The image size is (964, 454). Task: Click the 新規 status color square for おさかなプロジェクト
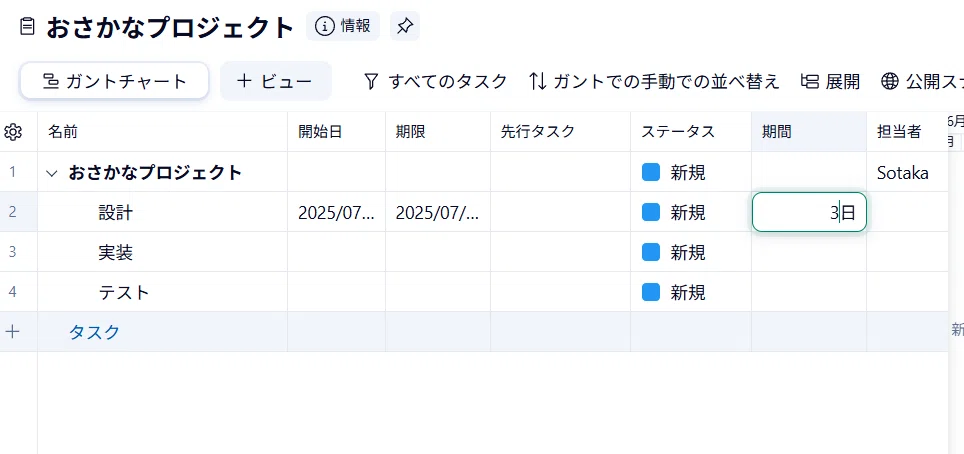[650, 172]
